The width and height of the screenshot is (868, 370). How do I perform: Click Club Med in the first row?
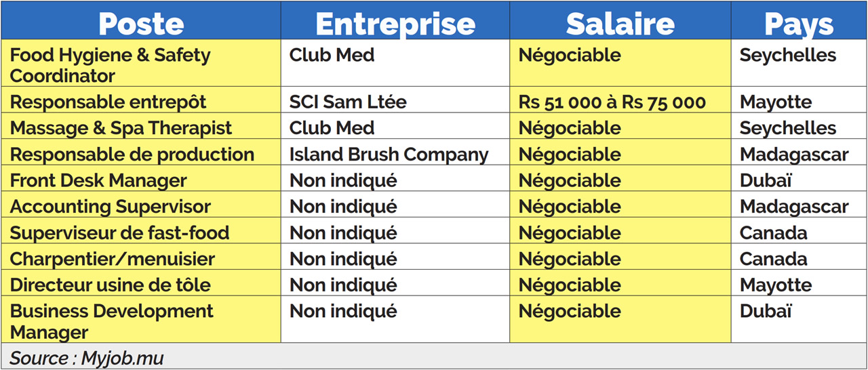(x=332, y=56)
